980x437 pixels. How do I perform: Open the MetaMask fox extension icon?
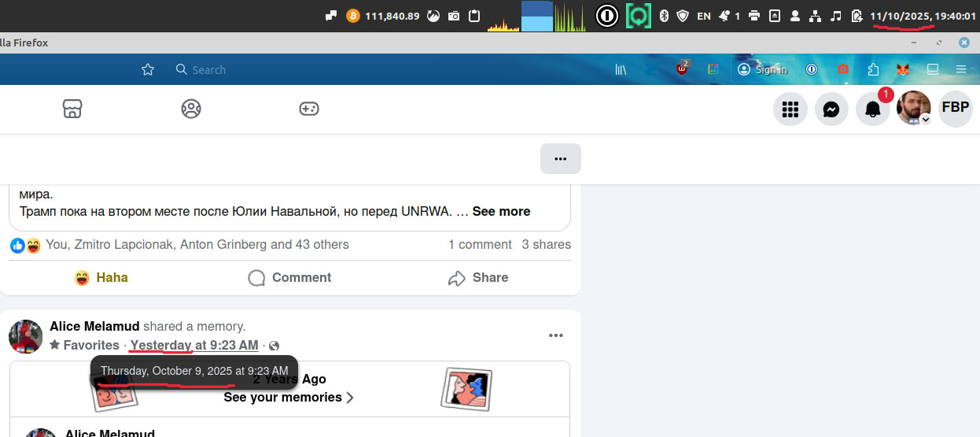click(x=904, y=69)
